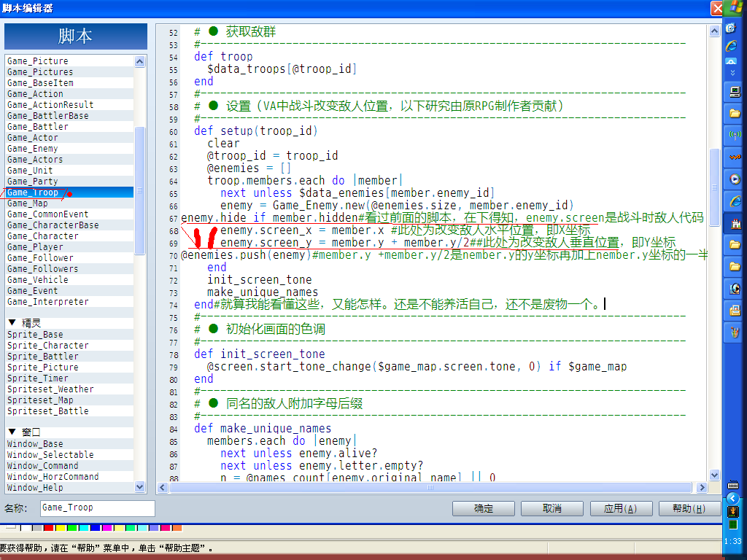
Task: Select Game_Enemy in the script list
Action: point(69,149)
